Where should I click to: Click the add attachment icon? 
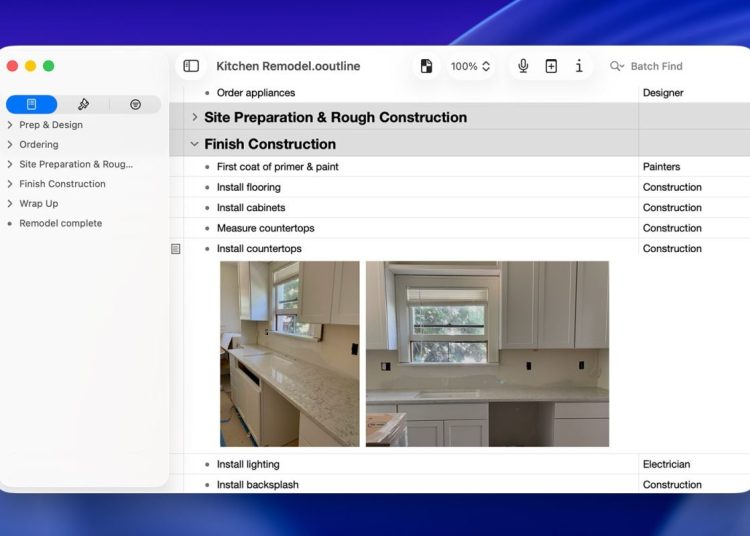click(x=551, y=66)
